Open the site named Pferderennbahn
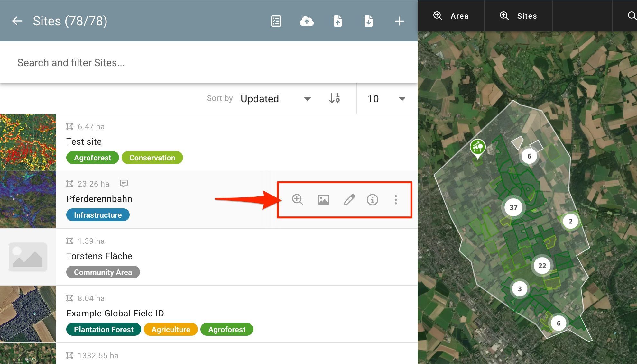Image resolution: width=637 pixels, height=364 pixels. click(x=99, y=199)
